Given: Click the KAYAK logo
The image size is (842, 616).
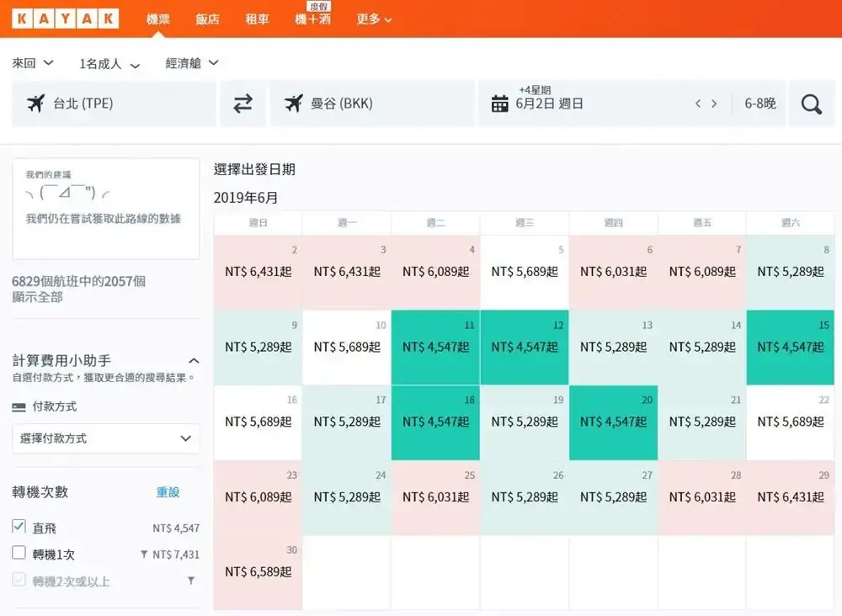Looking at the screenshot, I should 65,19.
